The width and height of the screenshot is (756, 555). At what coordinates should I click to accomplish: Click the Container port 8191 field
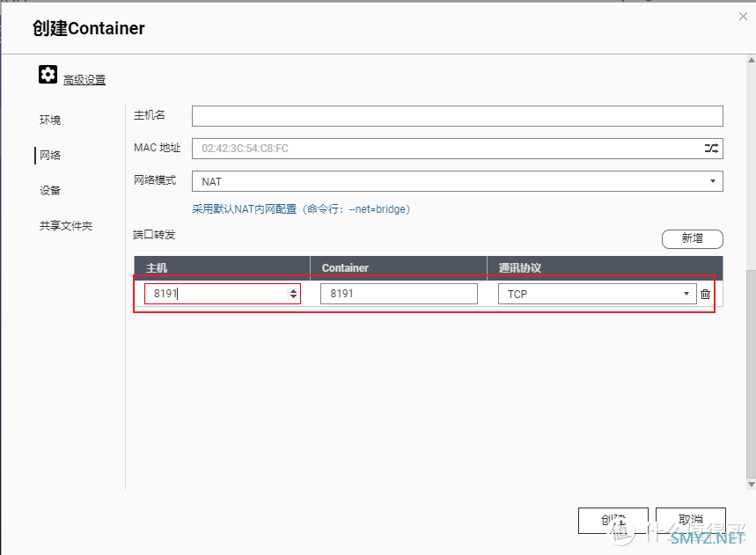pyautogui.click(x=399, y=294)
